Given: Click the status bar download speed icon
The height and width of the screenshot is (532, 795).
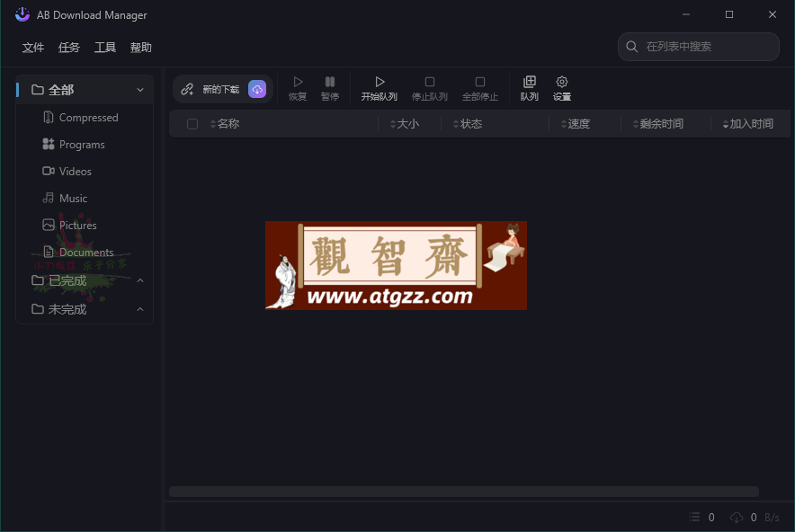Looking at the screenshot, I should [737, 517].
